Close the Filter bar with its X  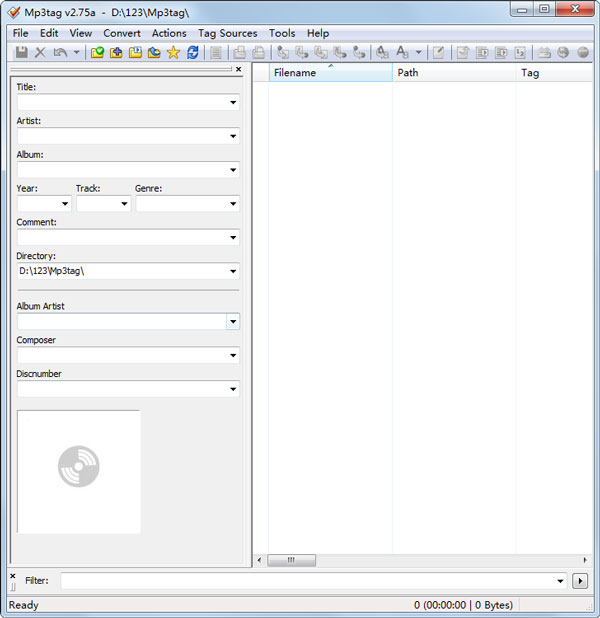pyautogui.click(x=13, y=576)
